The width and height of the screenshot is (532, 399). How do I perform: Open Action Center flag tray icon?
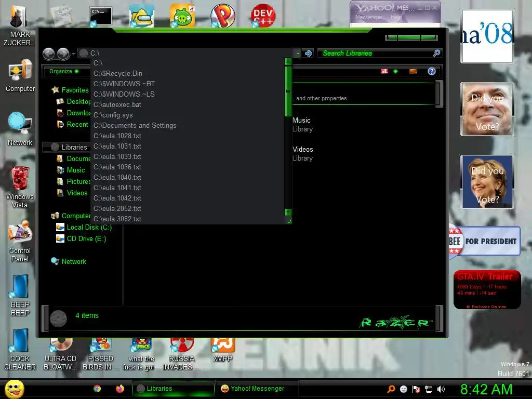pos(416,389)
